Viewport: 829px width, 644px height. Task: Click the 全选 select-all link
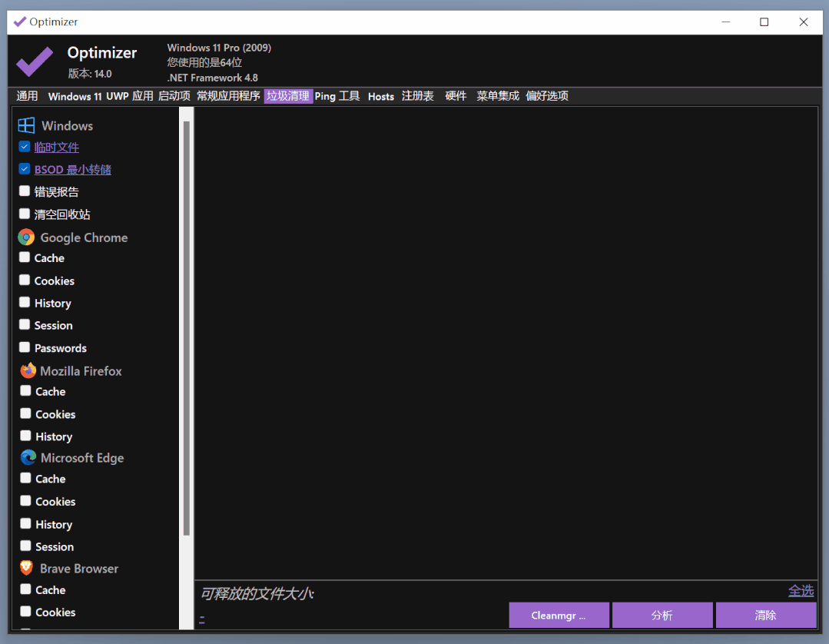[x=801, y=591]
